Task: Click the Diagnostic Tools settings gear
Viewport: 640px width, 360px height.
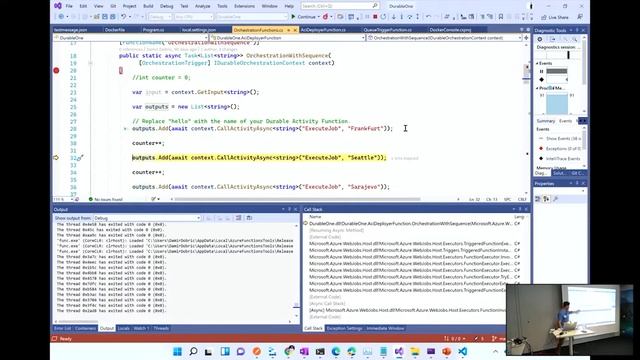Action: click(x=540, y=39)
